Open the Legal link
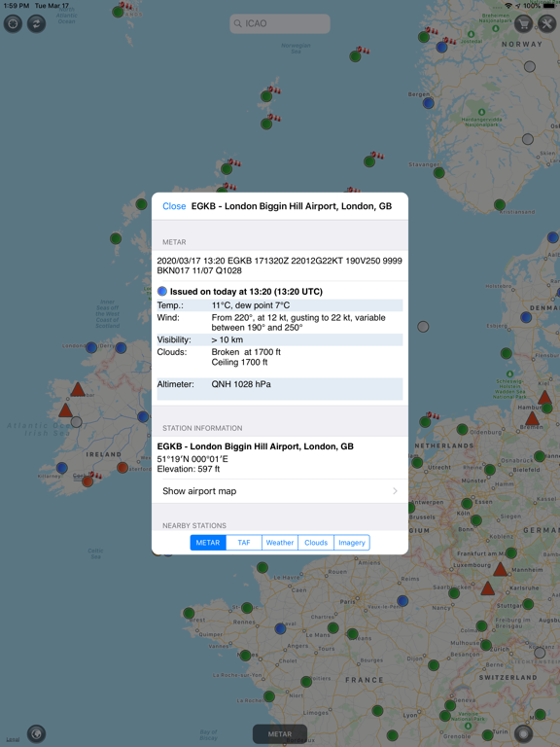 (x=13, y=739)
